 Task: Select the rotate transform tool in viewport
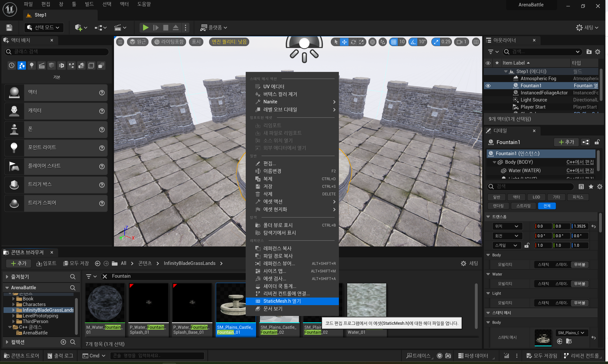[x=353, y=42]
